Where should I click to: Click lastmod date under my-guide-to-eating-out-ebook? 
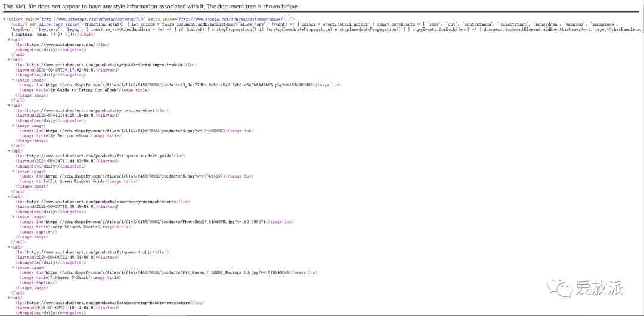[x=66, y=70]
